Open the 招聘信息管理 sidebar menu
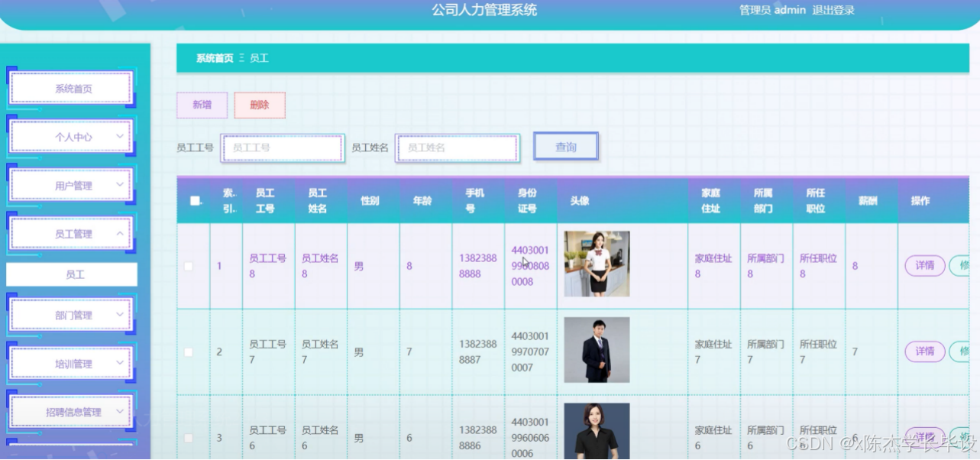 coord(72,412)
